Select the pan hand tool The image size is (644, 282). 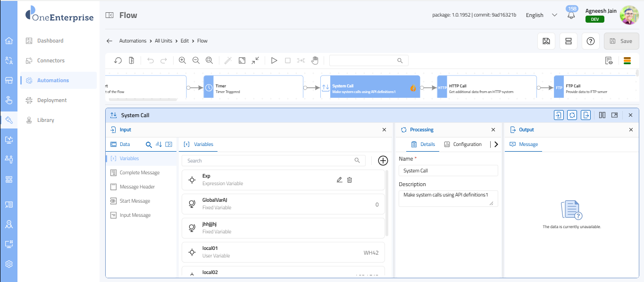point(315,60)
